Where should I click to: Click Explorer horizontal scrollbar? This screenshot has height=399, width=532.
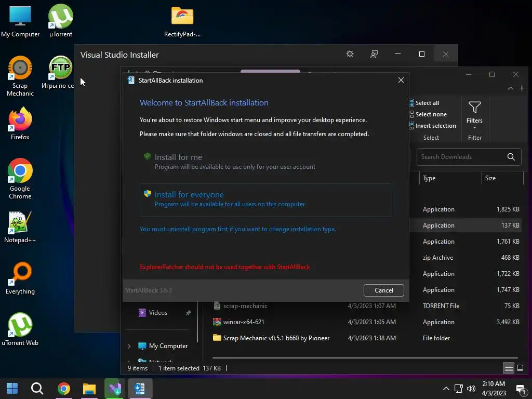coord(365,357)
